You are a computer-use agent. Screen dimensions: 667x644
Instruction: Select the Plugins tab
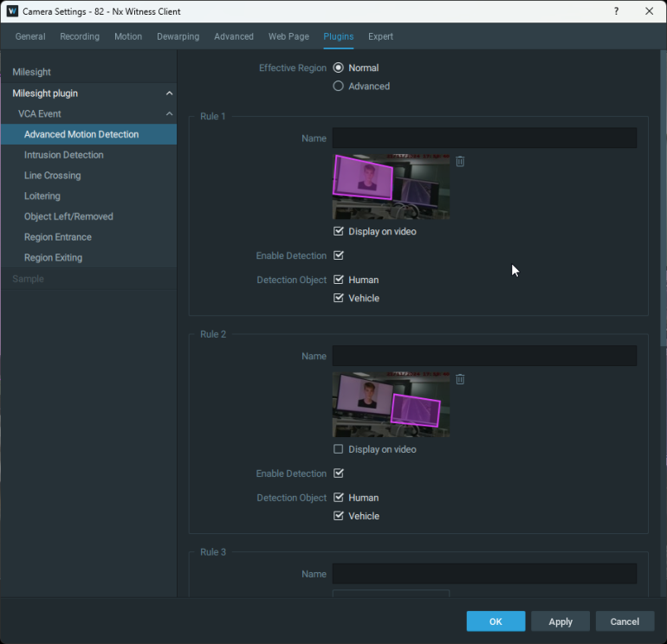click(x=338, y=36)
